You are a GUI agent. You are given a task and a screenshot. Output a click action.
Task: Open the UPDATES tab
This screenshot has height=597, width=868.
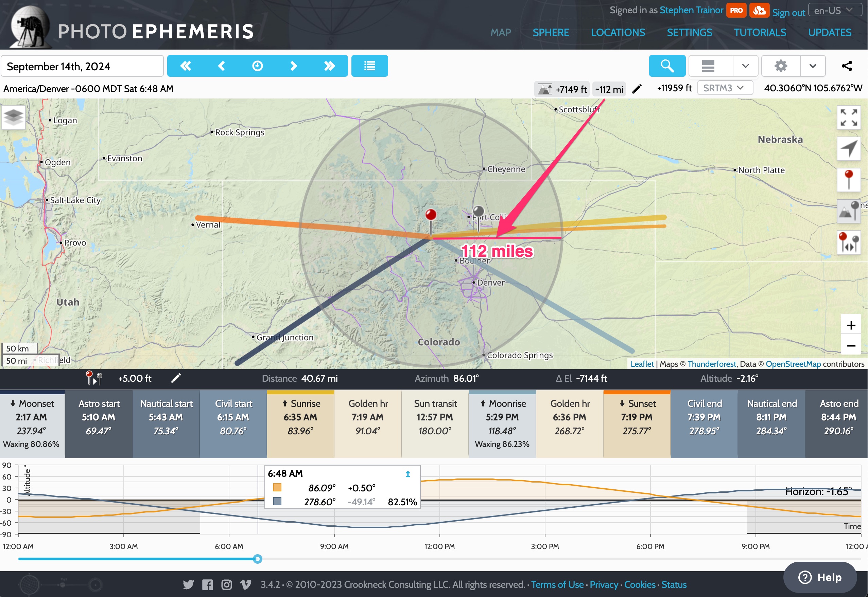[830, 33]
